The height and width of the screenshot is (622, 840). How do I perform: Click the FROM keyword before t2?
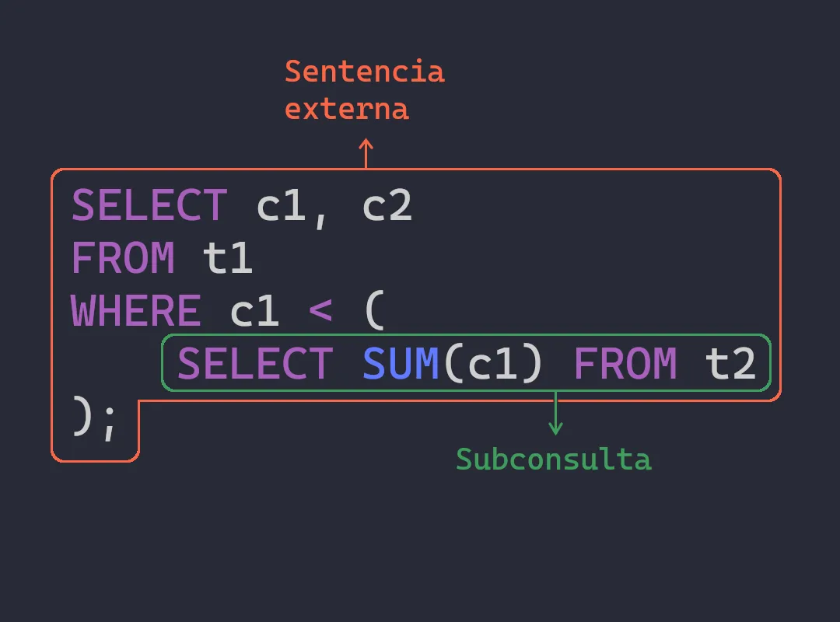click(625, 364)
